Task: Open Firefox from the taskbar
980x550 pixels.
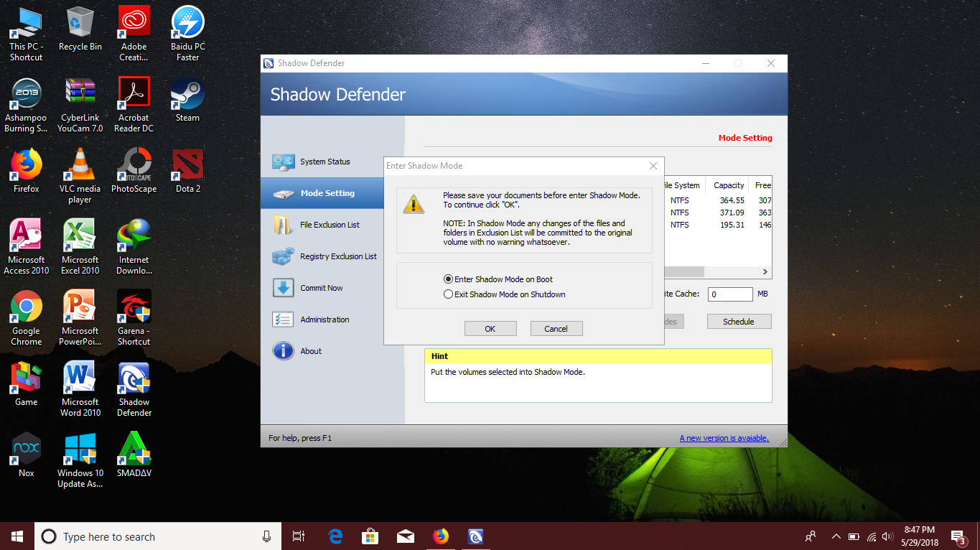Action: pyautogui.click(x=440, y=536)
